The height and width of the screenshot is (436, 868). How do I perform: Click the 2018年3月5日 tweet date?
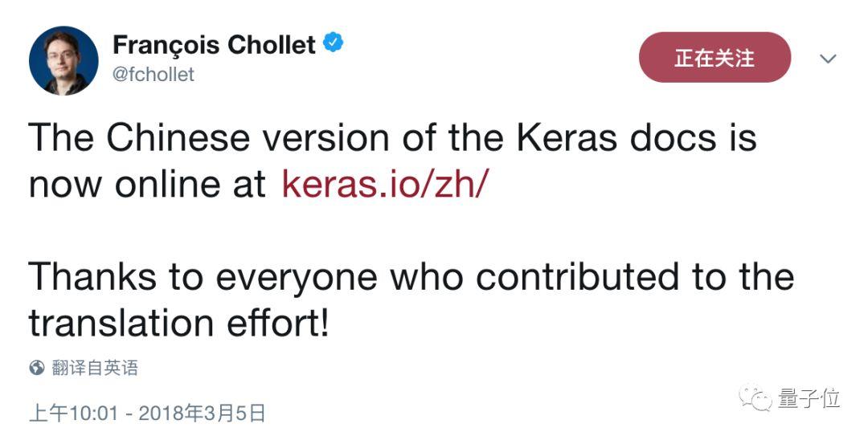[x=202, y=414]
